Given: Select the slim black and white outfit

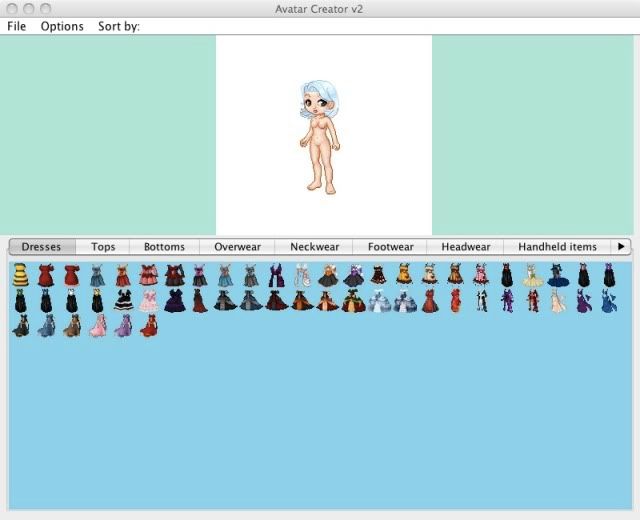Looking at the screenshot, I should [x=482, y=301].
